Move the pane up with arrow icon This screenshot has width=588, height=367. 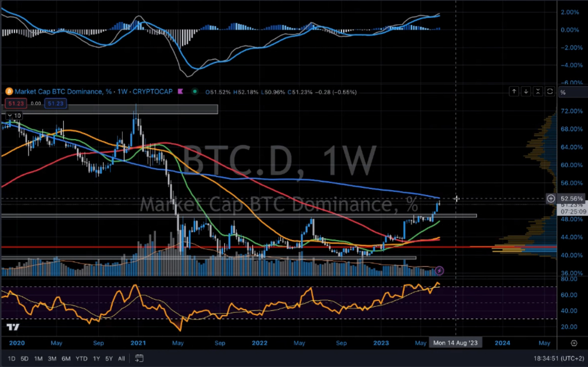coord(515,92)
